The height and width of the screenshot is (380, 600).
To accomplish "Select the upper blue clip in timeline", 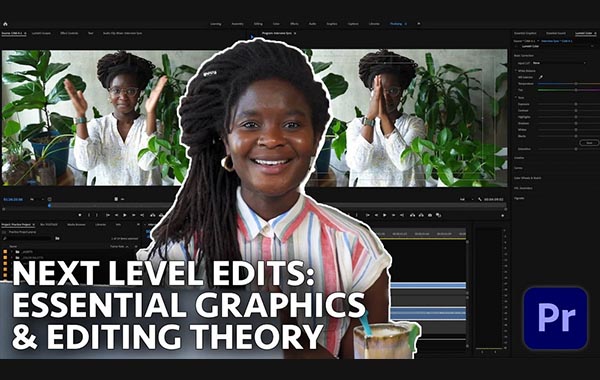I will click(428, 285).
